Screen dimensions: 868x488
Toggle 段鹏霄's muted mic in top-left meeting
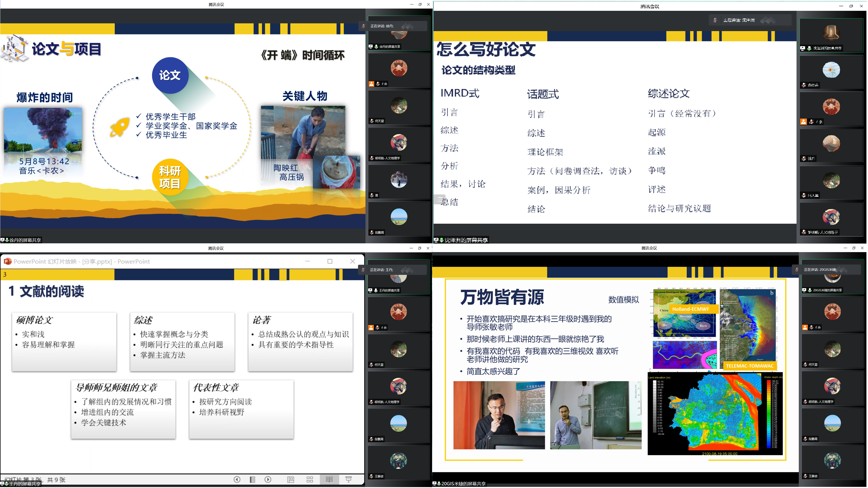pyautogui.click(x=372, y=232)
